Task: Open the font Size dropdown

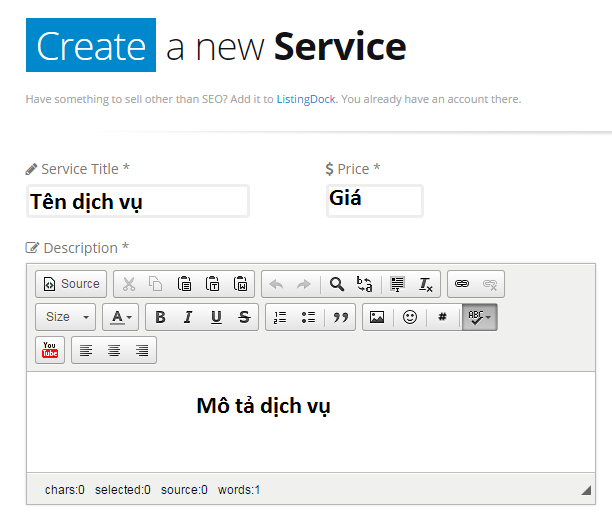Action: pyautogui.click(x=66, y=317)
